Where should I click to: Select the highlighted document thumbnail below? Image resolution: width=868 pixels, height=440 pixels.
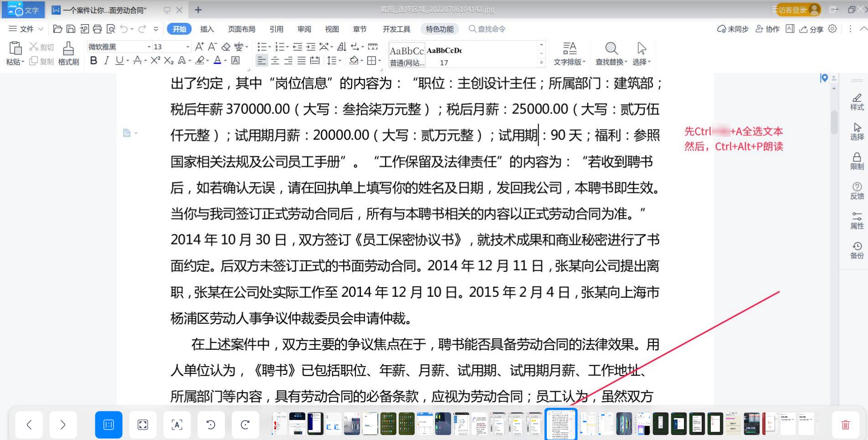pyautogui.click(x=561, y=424)
